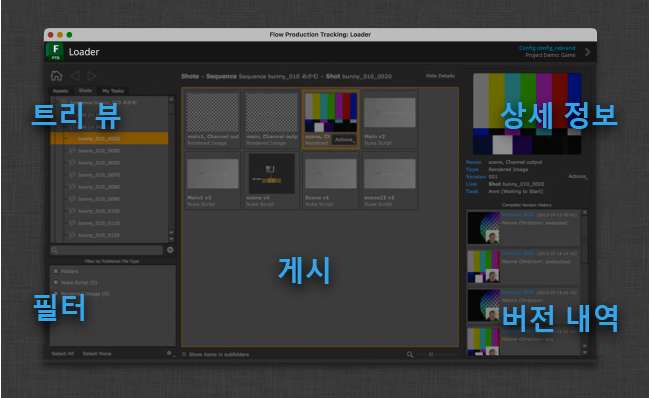Click the Version 005 history thumbnail
Screen dimensions: 649x398
(x=483, y=228)
